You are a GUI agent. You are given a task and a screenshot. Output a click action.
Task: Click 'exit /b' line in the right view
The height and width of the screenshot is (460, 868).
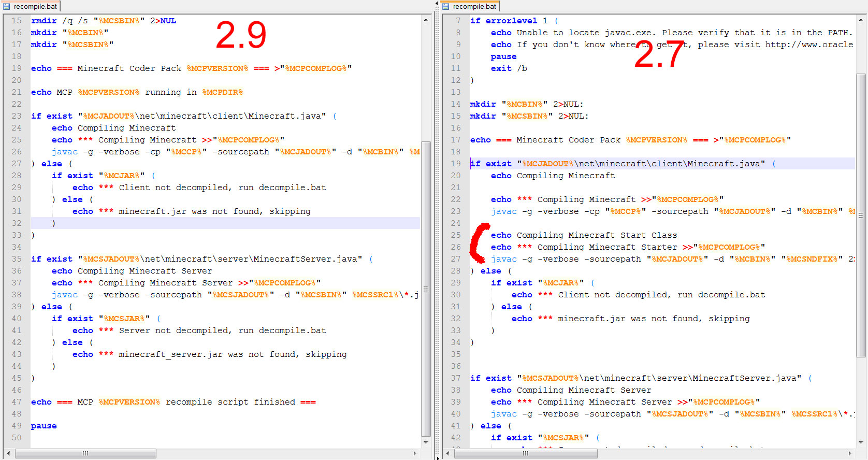pos(509,68)
